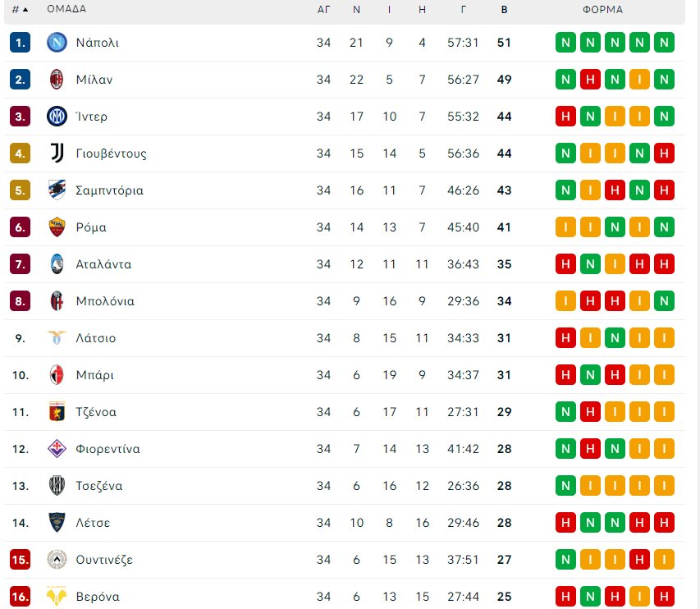Click the AC Milan club logo
The image size is (700, 609).
[57, 80]
